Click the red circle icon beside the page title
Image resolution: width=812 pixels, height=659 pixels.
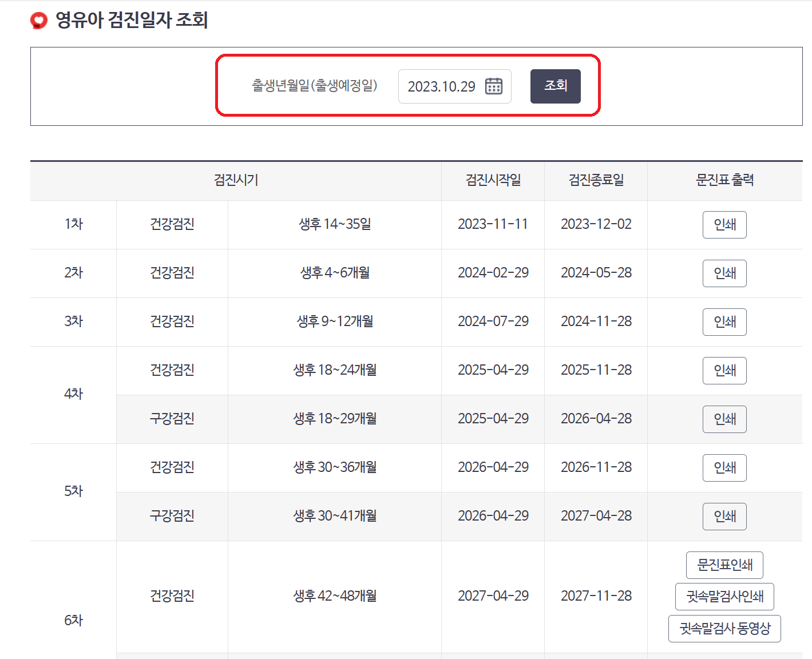(38, 19)
